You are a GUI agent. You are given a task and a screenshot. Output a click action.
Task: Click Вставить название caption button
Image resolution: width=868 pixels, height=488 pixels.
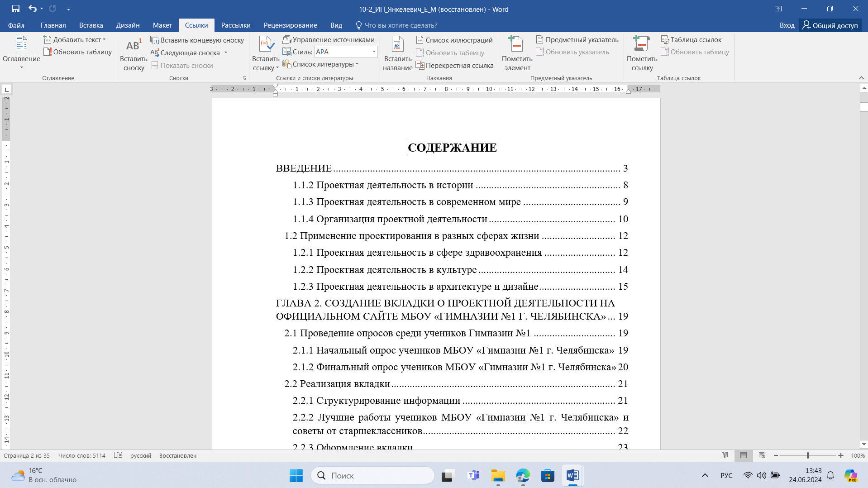(397, 54)
